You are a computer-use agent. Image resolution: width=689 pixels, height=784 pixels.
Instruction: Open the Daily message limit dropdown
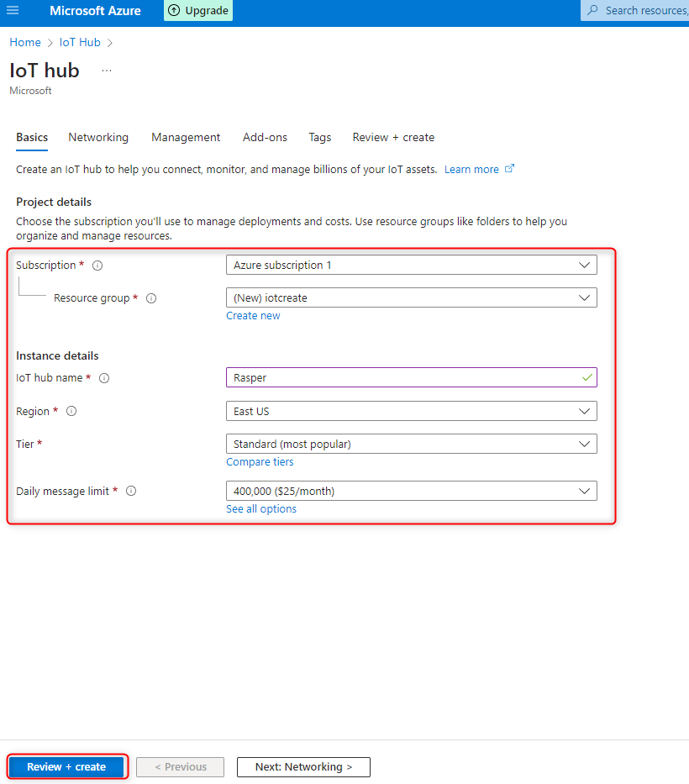(412, 491)
